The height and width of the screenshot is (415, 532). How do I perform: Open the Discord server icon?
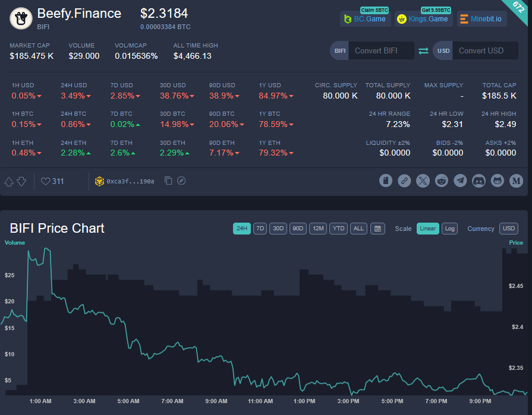coord(479,180)
